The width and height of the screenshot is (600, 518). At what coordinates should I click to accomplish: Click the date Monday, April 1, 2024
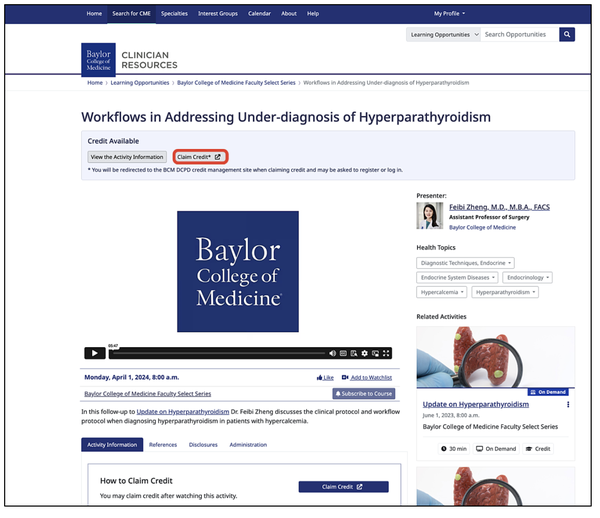click(132, 377)
